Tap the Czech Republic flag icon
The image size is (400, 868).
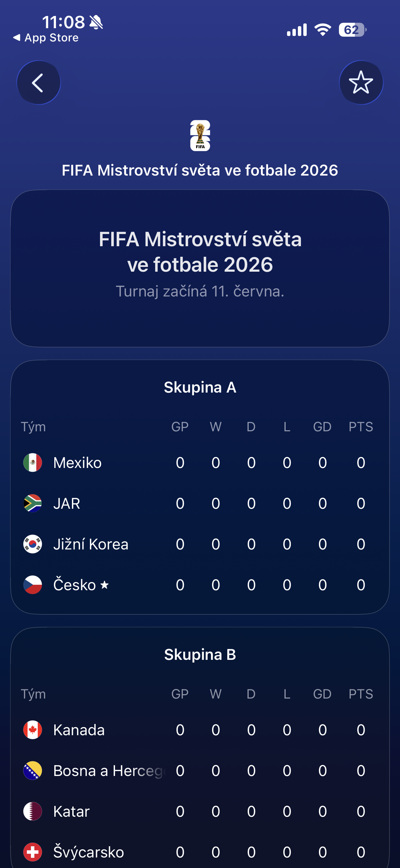pos(33,585)
